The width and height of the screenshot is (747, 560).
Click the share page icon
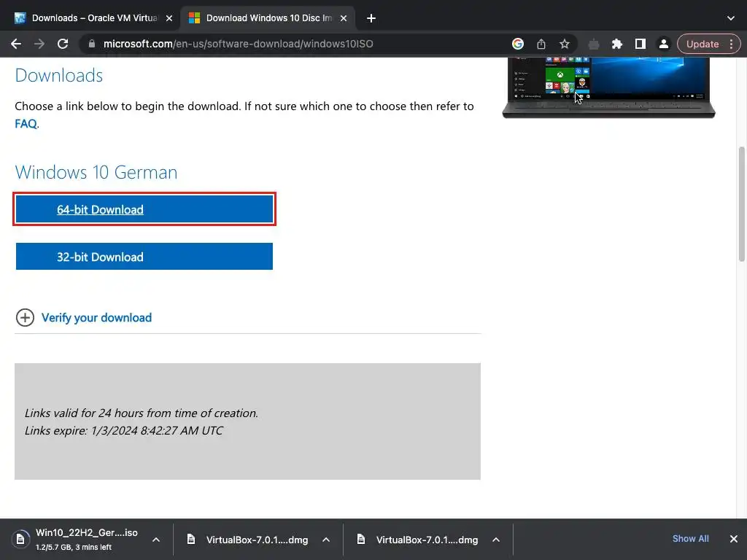point(541,44)
